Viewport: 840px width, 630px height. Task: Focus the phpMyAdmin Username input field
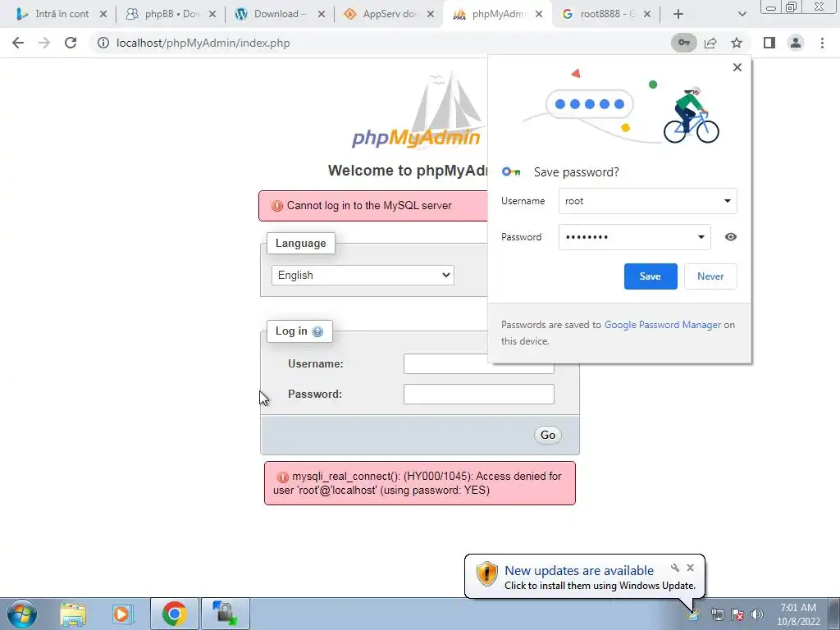[x=478, y=363]
